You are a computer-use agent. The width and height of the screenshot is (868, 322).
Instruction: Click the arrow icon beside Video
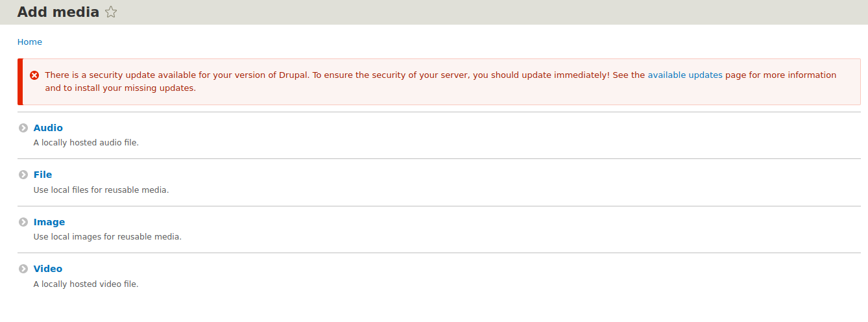click(23, 269)
